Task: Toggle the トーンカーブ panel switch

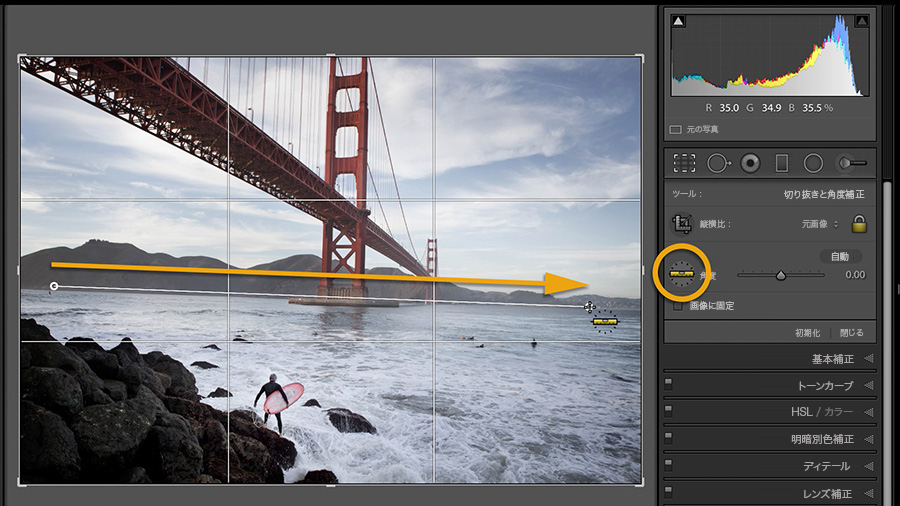Action: click(x=668, y=383)
